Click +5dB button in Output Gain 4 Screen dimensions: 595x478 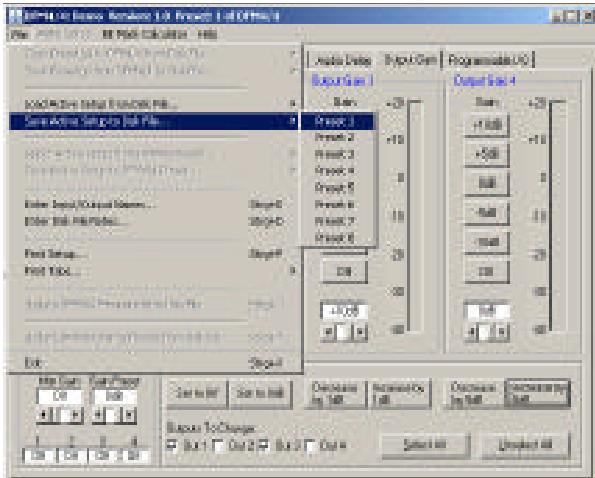[x=487, y=154]
